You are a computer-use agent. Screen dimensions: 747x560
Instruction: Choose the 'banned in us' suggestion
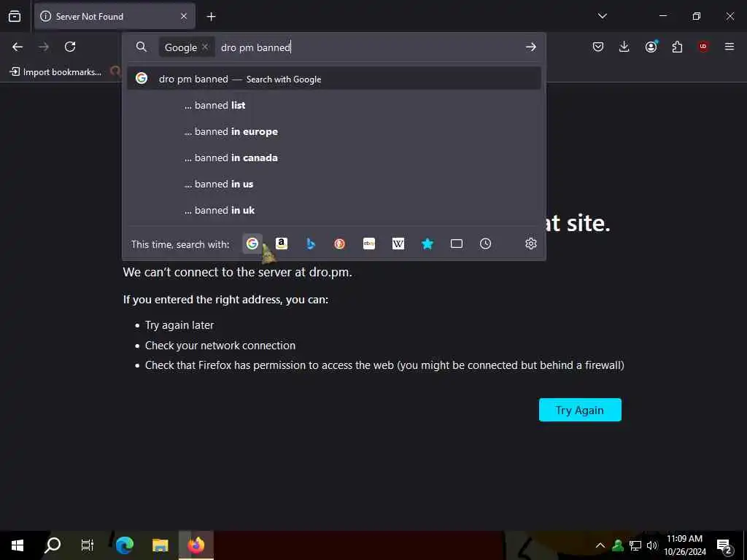click(334, 184)
